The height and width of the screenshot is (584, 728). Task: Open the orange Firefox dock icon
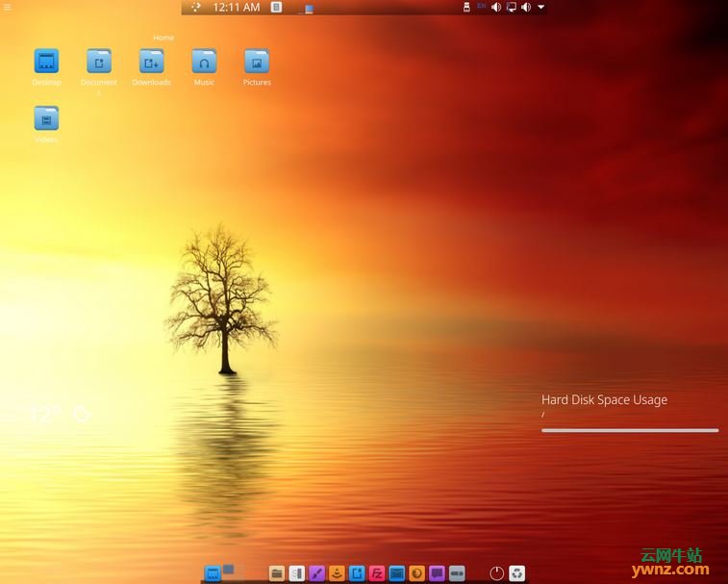(x=417, y=573)
